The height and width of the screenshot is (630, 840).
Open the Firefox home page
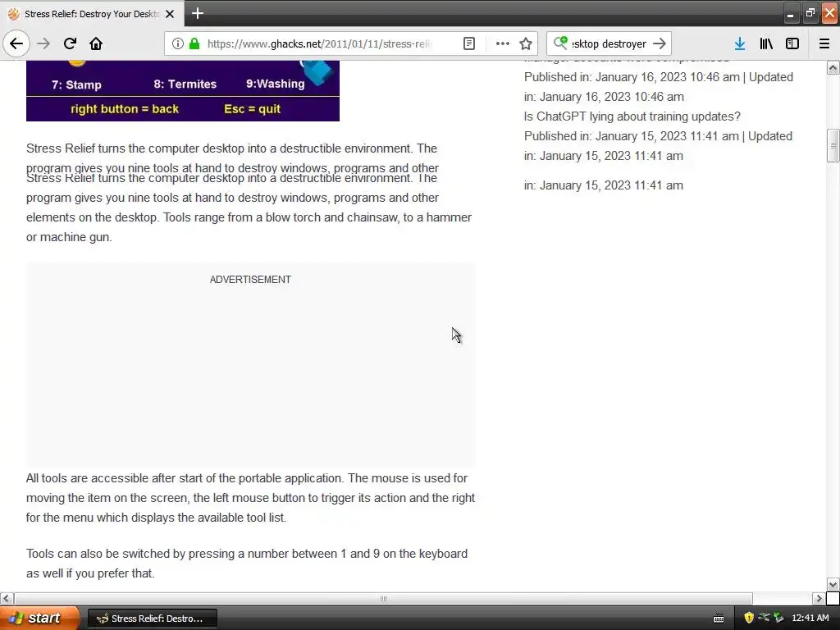(96, 43)
